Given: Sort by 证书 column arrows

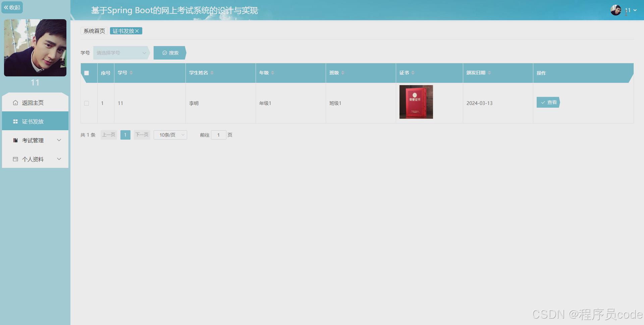Looking at the screenshot, I should (413, 73).
